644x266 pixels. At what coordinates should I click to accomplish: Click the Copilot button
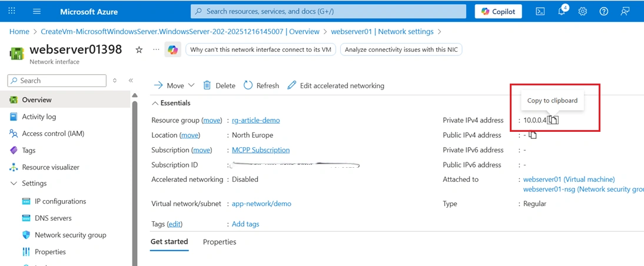[498, 12]
